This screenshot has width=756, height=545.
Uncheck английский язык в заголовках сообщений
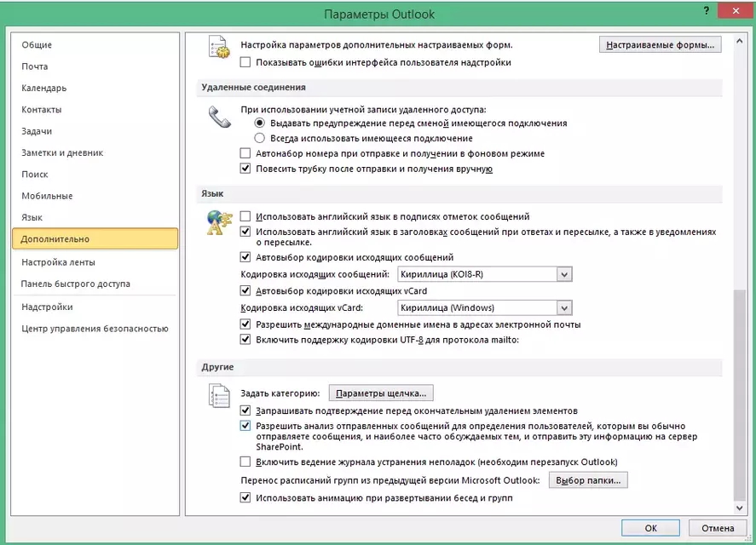click(245, 232)
